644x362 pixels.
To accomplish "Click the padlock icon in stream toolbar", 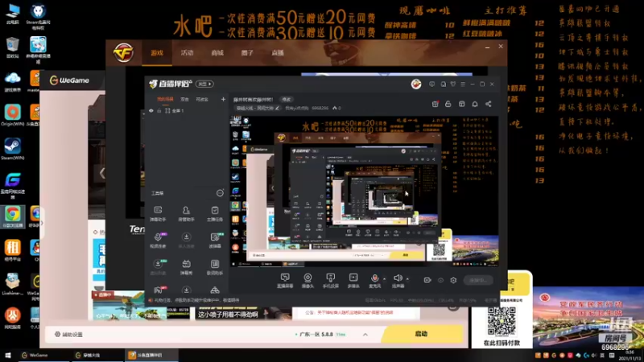I will click(x=448, y=105).
